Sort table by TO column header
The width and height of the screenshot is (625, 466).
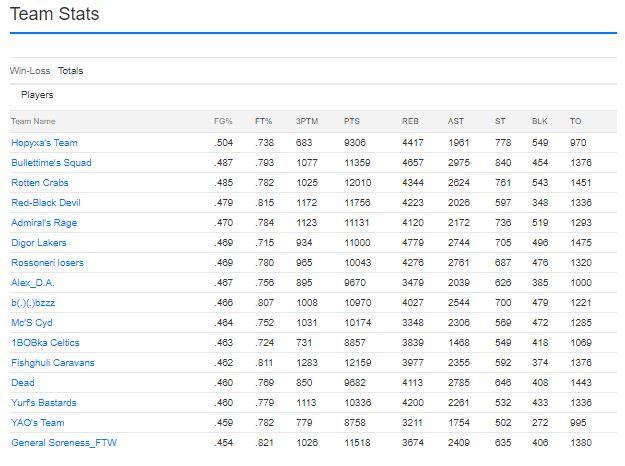(x=575, y=122)
